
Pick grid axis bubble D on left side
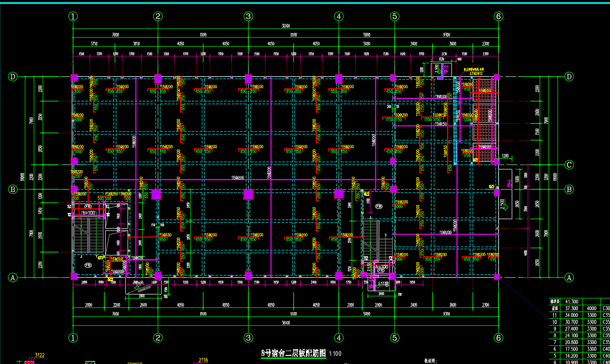(13, 77)
